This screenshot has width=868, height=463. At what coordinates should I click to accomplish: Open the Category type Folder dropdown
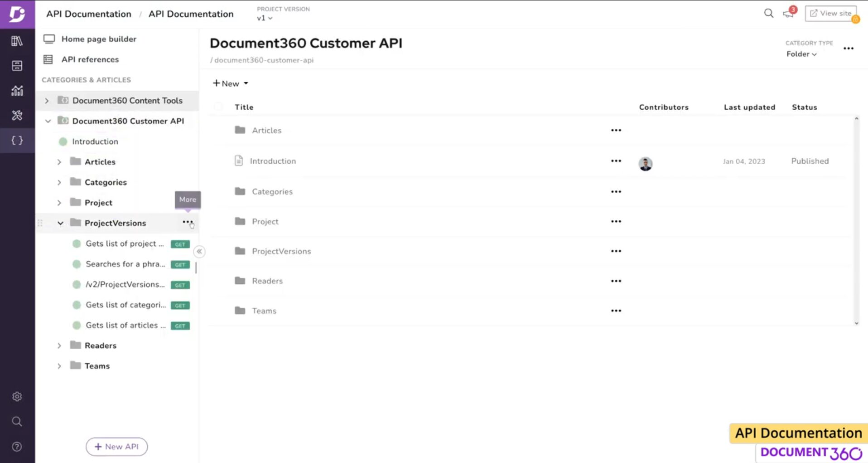coord(801,54)
